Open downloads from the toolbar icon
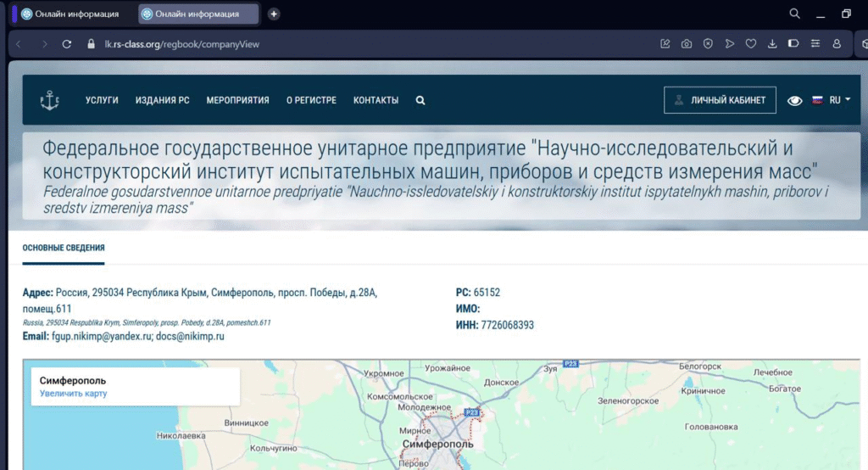This screenshot has height=470, width=868. [x=772, y=44]
